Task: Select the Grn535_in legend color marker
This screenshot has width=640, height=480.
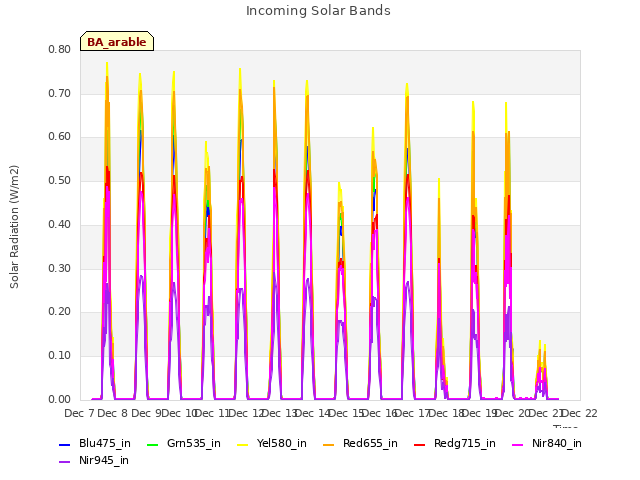Action: tap(152, 444)
